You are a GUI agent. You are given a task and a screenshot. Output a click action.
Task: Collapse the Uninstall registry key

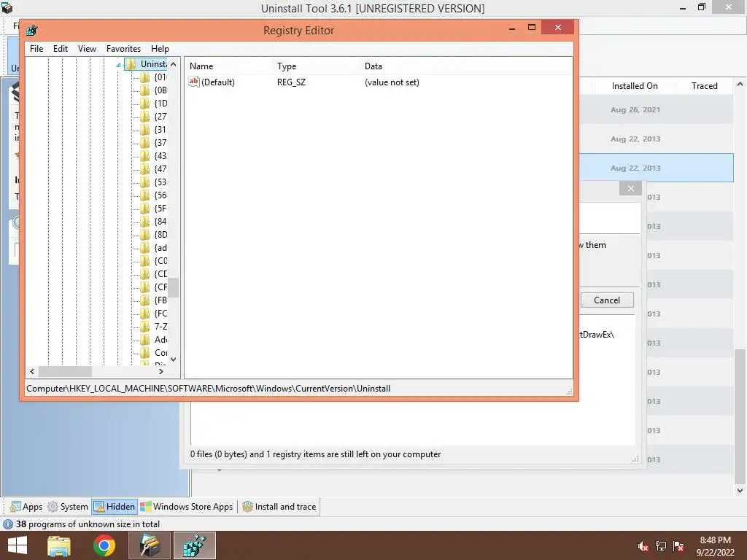tap(118, 65)
